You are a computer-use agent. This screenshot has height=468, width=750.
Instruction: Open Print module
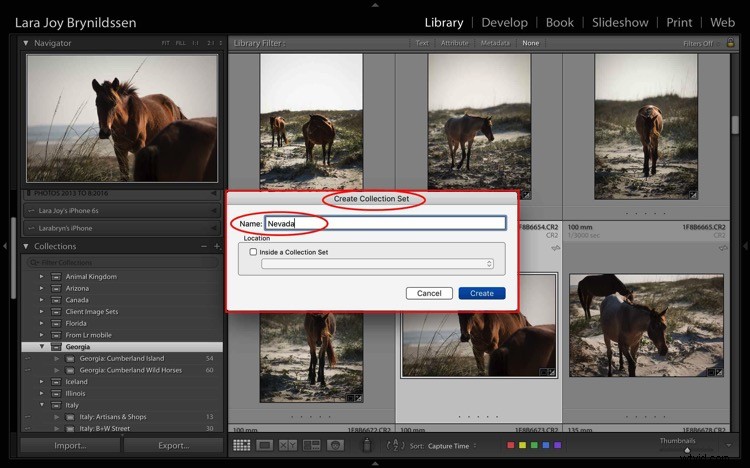pyautogui.click(x=679, y=22)
